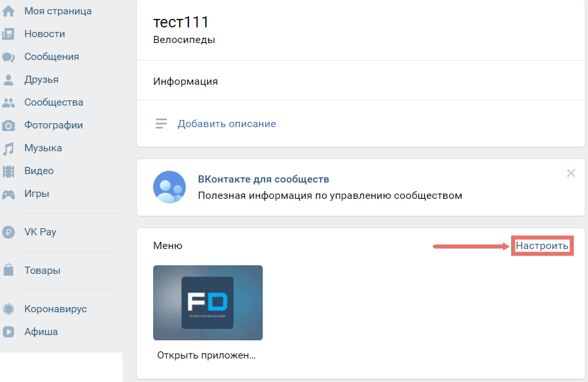
Task: Click the Добавить описание link
Action: 226,124
